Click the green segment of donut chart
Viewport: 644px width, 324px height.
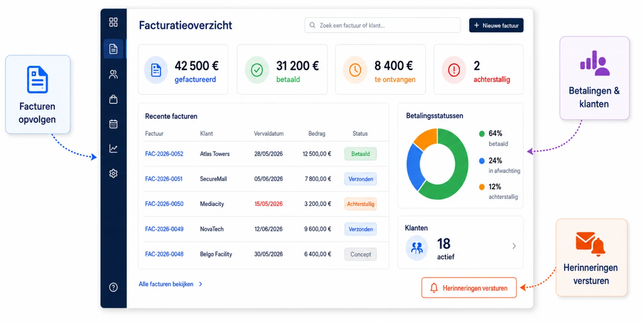[462, 165]
